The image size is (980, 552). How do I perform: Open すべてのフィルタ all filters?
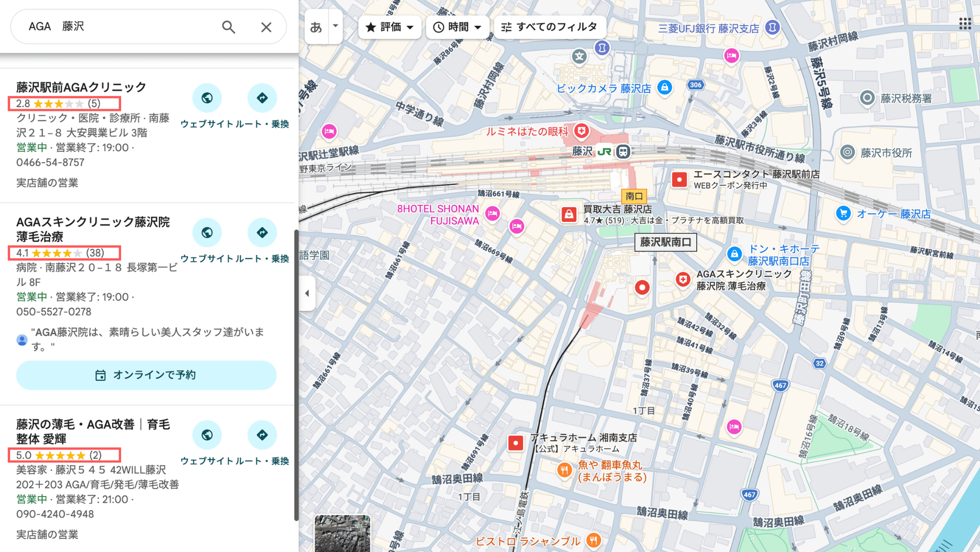pos(550,27)
